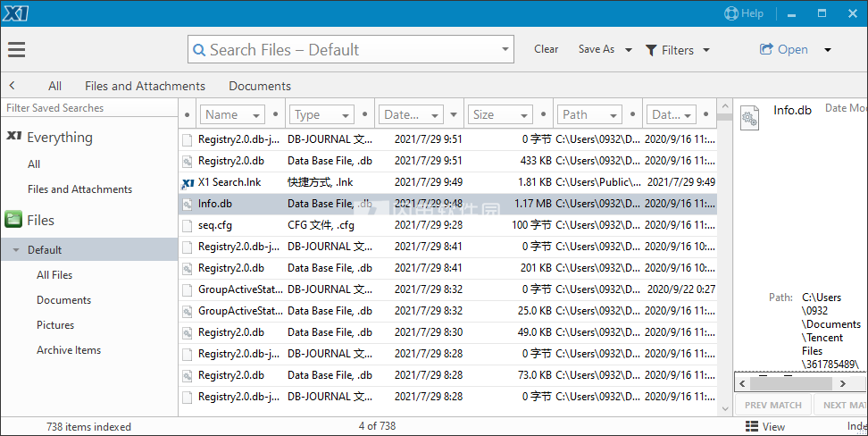Viewport: 868px width, 436px height.
Task: Click the Open share icon
Action: point(766,49)
